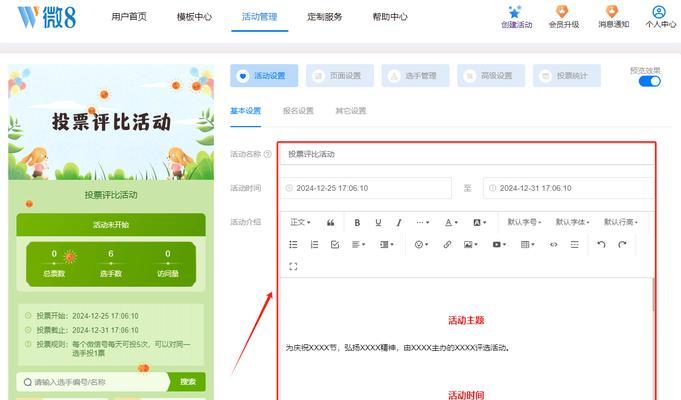Click the 高级设置 button
681x400 pixels.
[491, 76]
